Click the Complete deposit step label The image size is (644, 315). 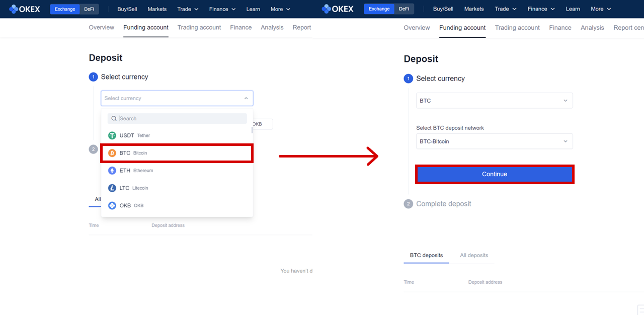click(x=444, y=204)
